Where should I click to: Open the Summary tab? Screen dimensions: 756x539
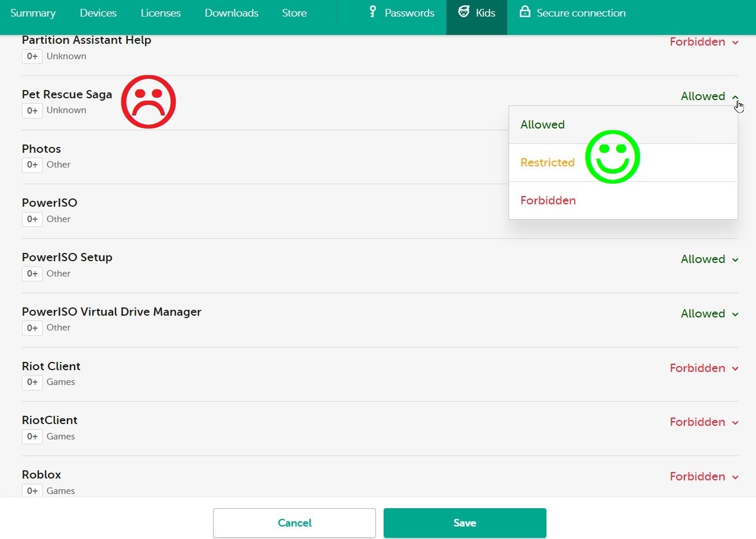pos(33,13)
